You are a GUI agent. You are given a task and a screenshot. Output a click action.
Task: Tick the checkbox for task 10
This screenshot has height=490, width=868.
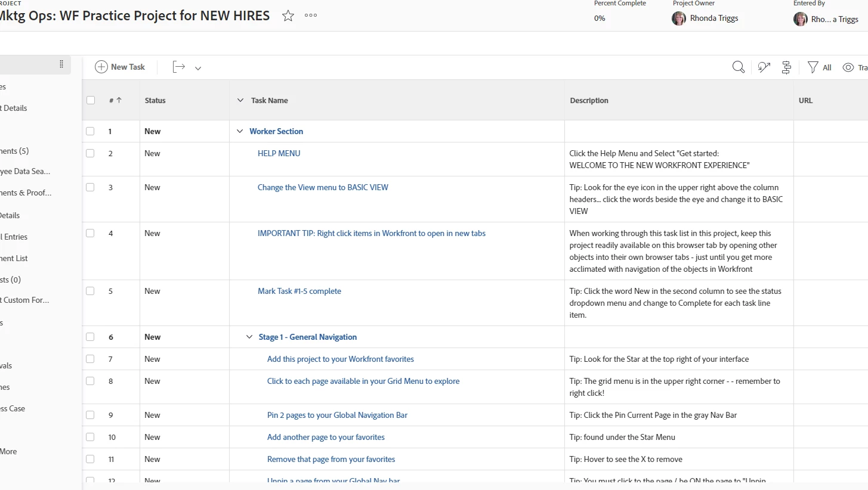click(90, 437)
